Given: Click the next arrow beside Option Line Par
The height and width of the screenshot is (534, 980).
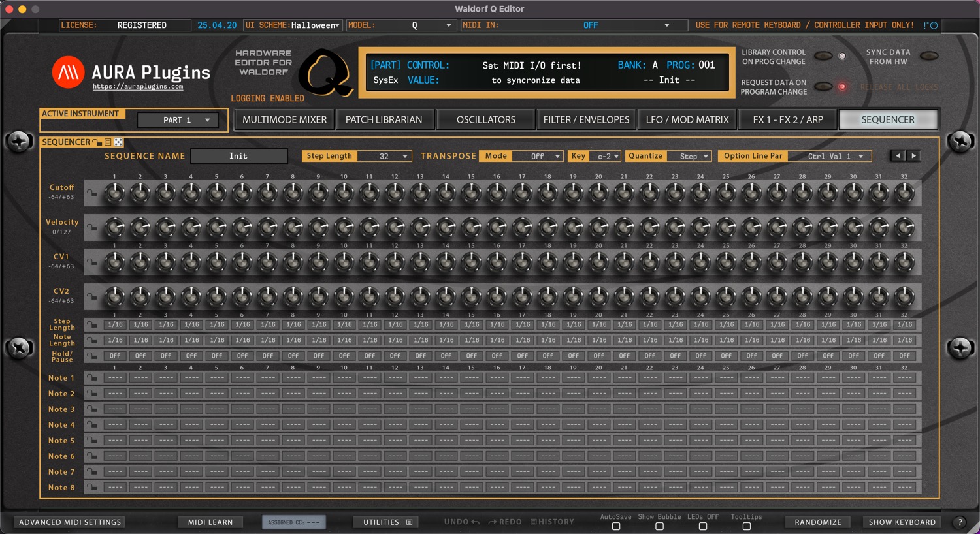Looking at the screenshot, I should [x=913, y=156].
